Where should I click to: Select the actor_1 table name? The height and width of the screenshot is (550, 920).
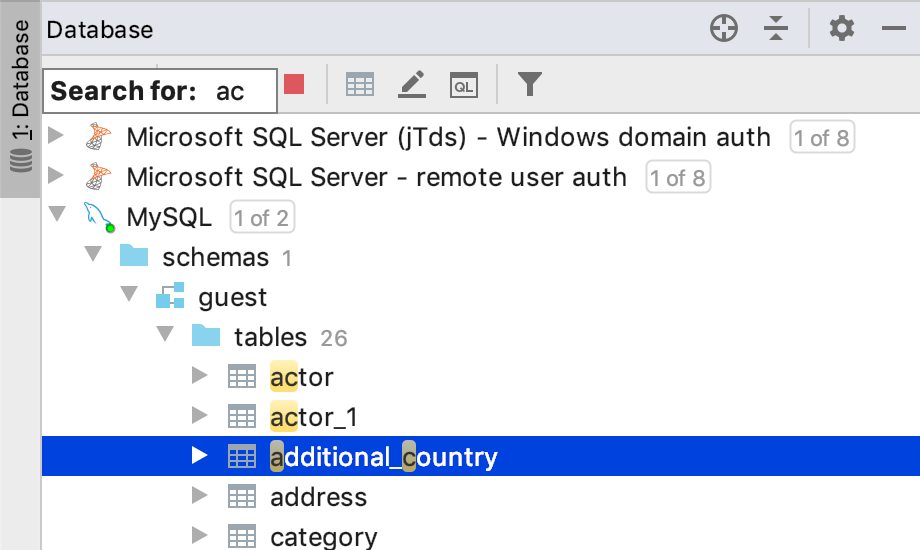[314, 417]
